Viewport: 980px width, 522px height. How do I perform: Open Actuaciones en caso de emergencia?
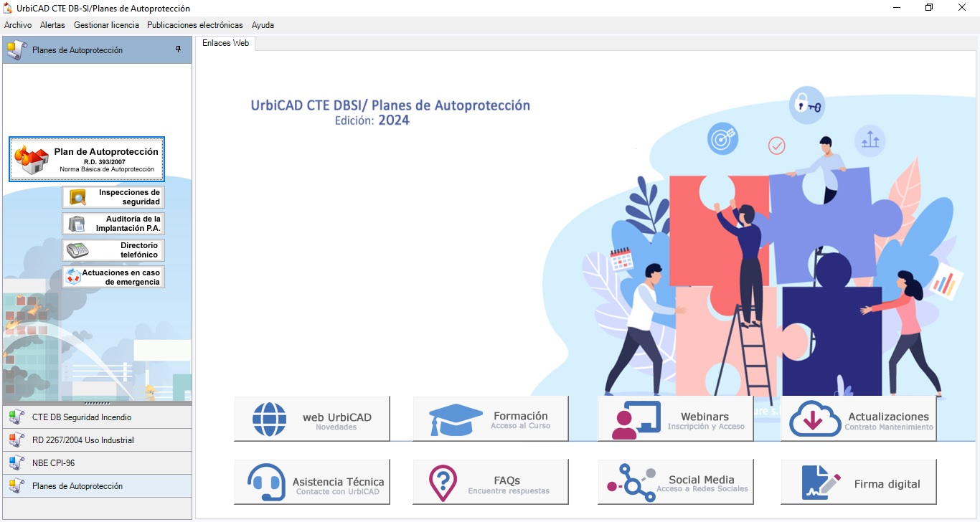pos(113,277)
